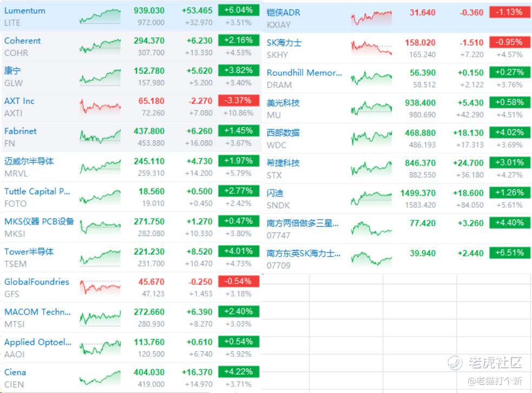Open the GlobalFoundries stock name
Screen dimensions: 532x393
pyautogui.click(x=37, y=282)
